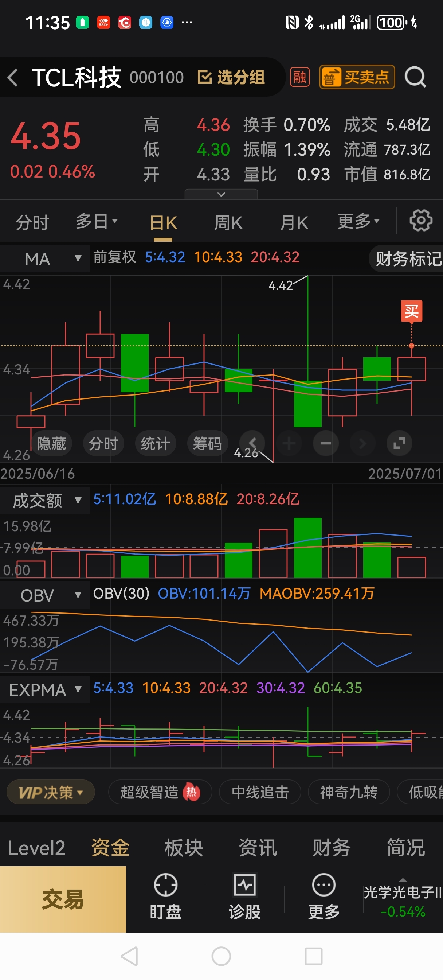Switch to the 分时 tab
443x980 pixels.
(32, 222)
